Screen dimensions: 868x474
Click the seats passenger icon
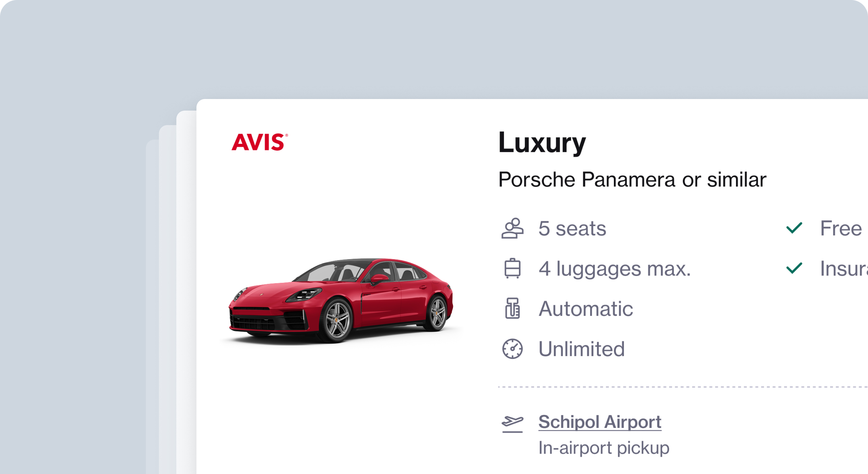(512, 228)
